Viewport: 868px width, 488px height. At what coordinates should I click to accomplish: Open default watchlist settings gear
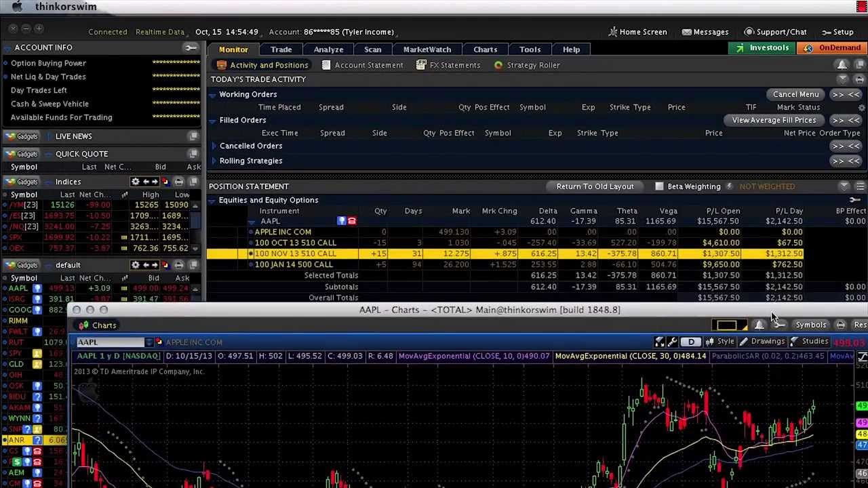click(136, 265)
